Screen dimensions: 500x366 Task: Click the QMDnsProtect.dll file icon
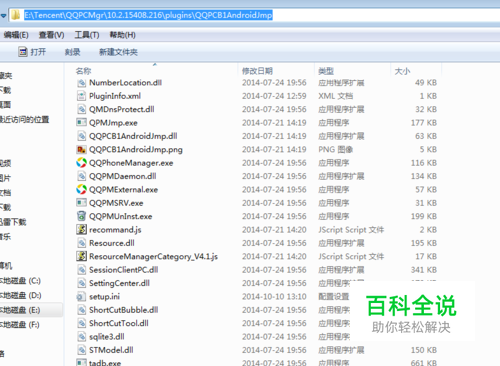pyautogui.click(x=81, y=109)
